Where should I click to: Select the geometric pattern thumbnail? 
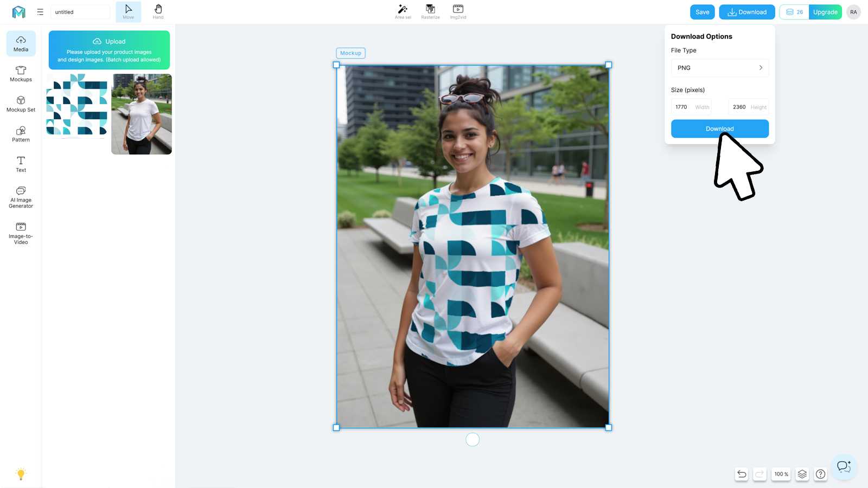[76, 104]
